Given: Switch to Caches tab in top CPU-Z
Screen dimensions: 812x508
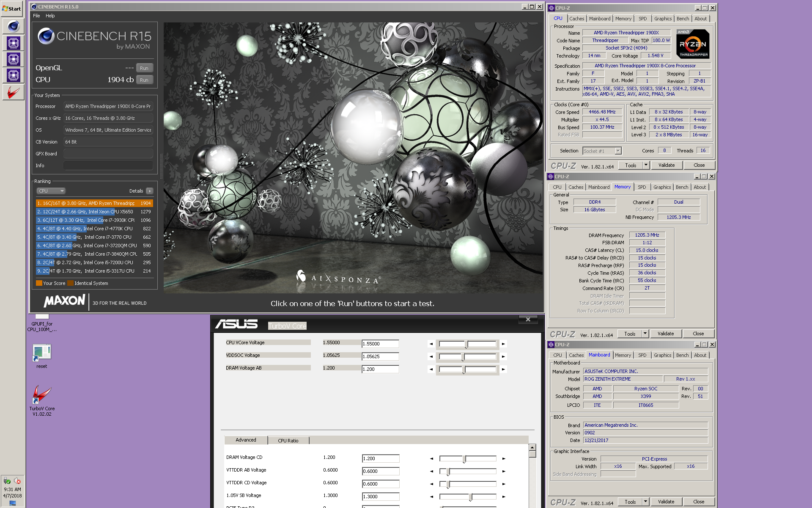Looking at the screenshot, I should pos(576,19).
